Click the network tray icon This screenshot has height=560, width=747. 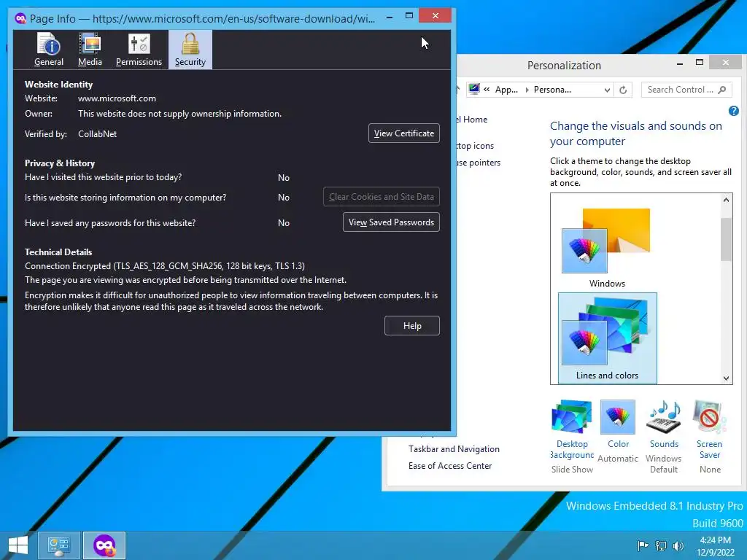[661, 545]
